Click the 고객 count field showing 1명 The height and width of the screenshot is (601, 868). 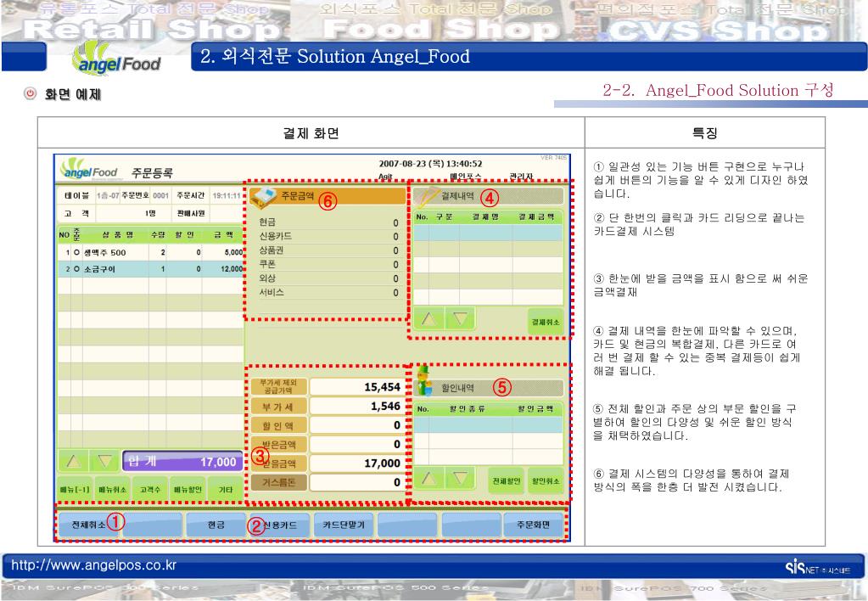pyautogui.click(x=133, y=213)
